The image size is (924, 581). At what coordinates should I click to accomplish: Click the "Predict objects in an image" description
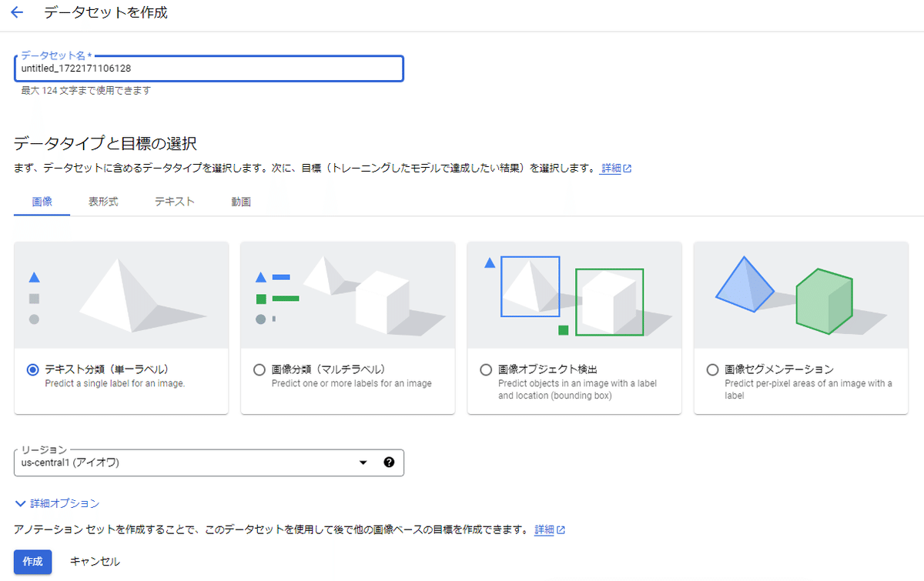click(577, 389)
